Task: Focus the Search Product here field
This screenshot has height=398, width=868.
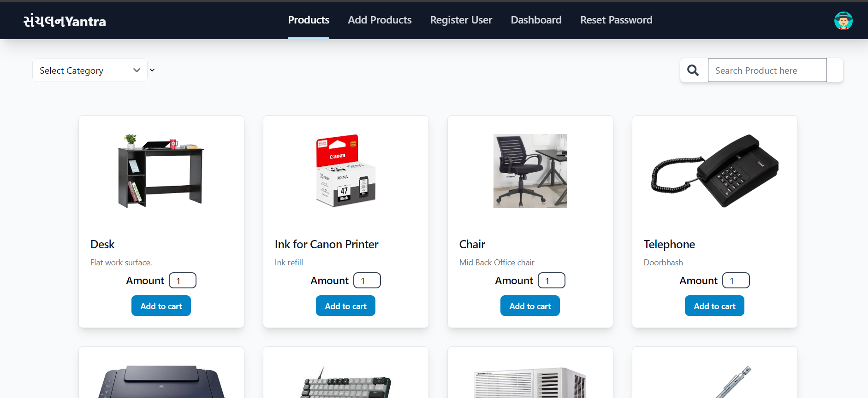Action: (767, 70)
